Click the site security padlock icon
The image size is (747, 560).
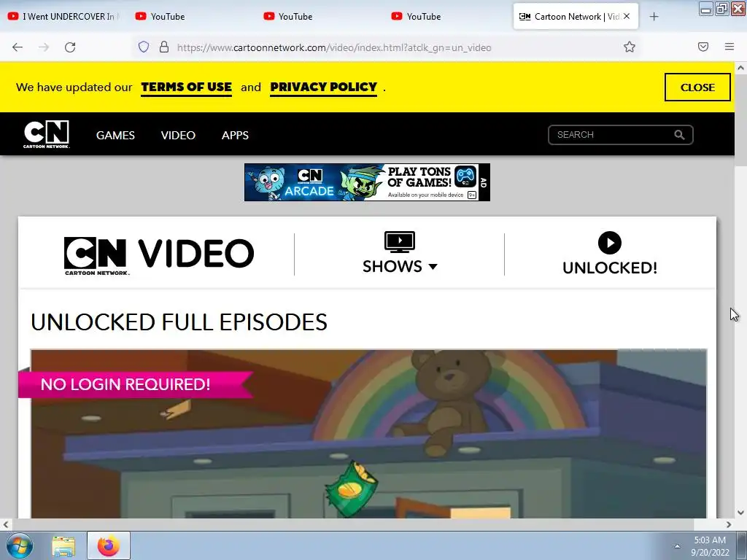tap(164, 47)
